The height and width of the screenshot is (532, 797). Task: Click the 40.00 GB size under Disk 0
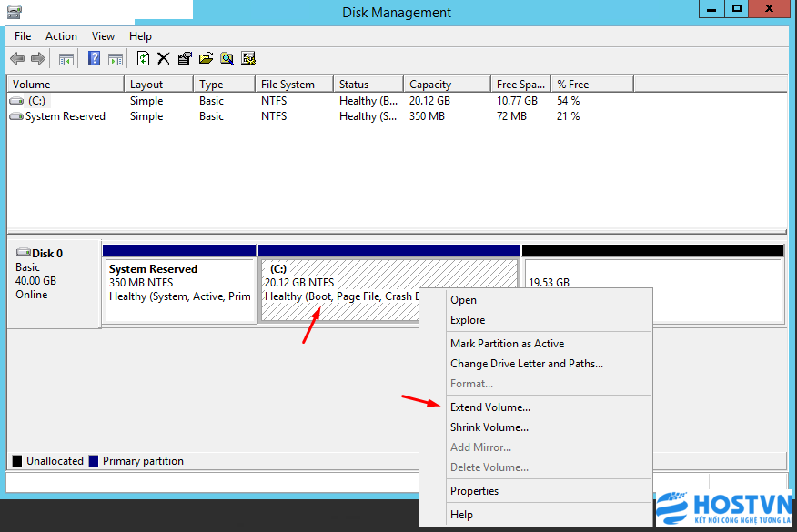point(35,281)
